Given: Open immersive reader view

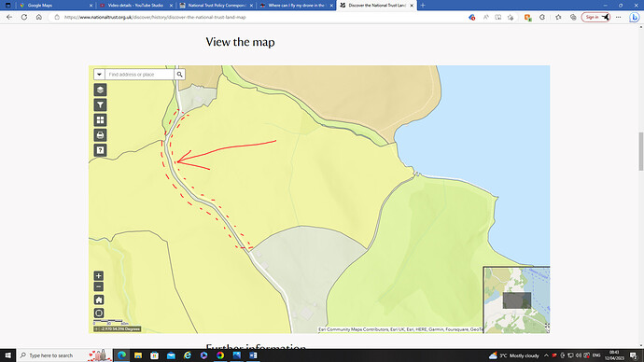Looking at the screenshot, I should 497,17.
